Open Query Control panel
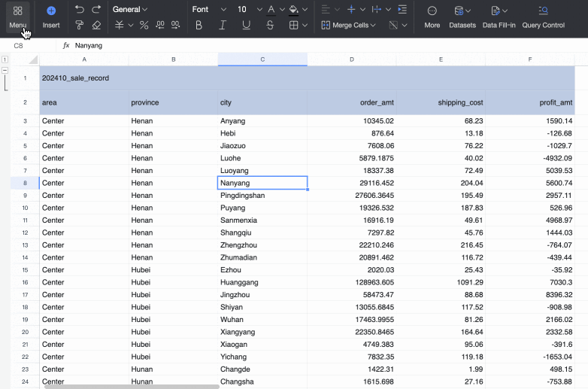This screenshot has height=389, width=588. pos(543,17)
